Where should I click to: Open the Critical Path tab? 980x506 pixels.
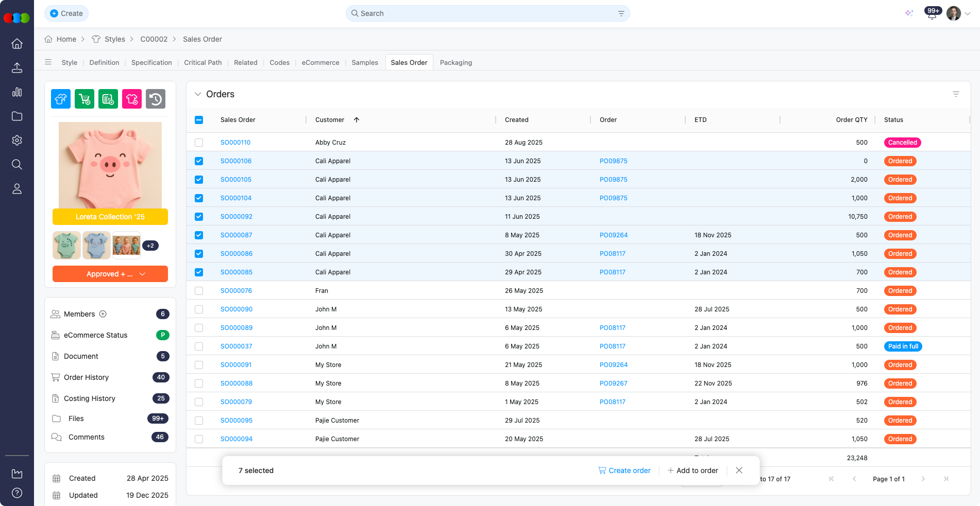pos(202,62)
